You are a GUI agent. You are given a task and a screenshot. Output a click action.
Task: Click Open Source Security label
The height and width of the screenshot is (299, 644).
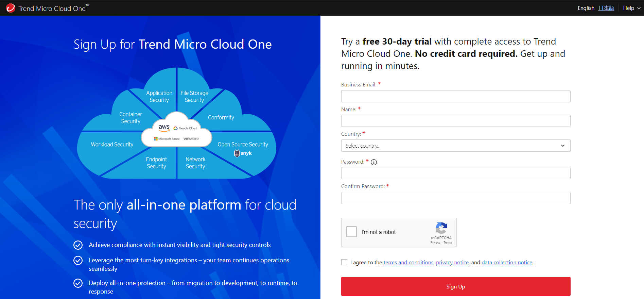pos(243,145)
